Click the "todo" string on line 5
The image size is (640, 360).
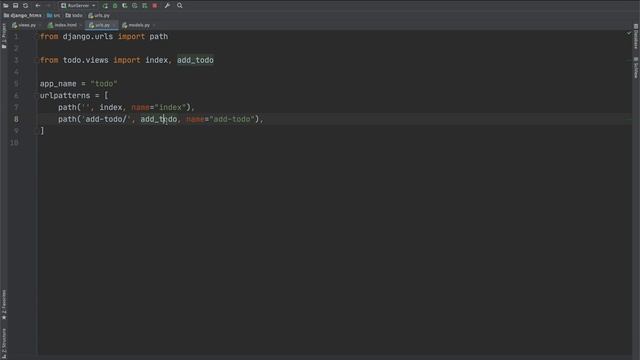click(104, 84)
